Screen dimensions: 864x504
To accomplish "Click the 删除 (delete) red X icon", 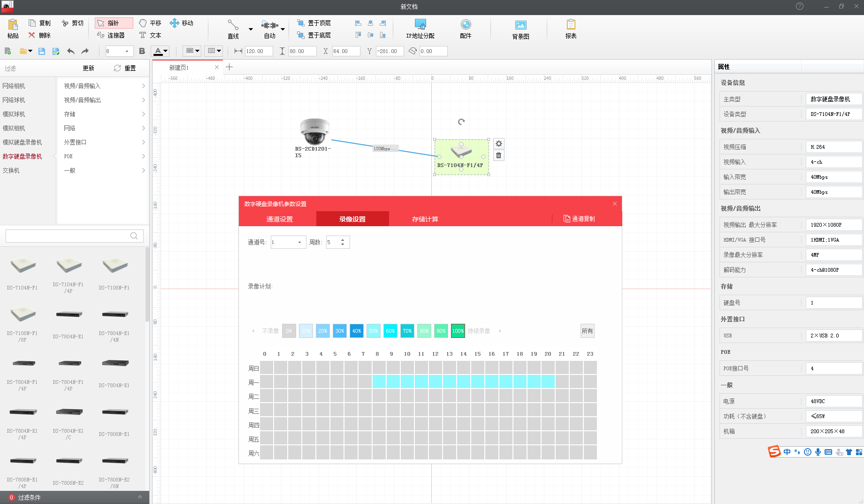I will click(x=32, y=35).
